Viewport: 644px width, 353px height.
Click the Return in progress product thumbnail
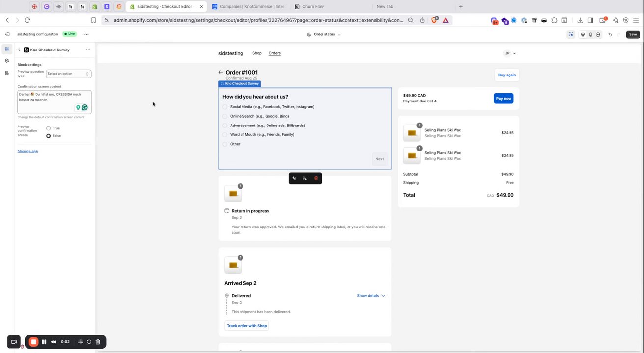click(233, 194)
